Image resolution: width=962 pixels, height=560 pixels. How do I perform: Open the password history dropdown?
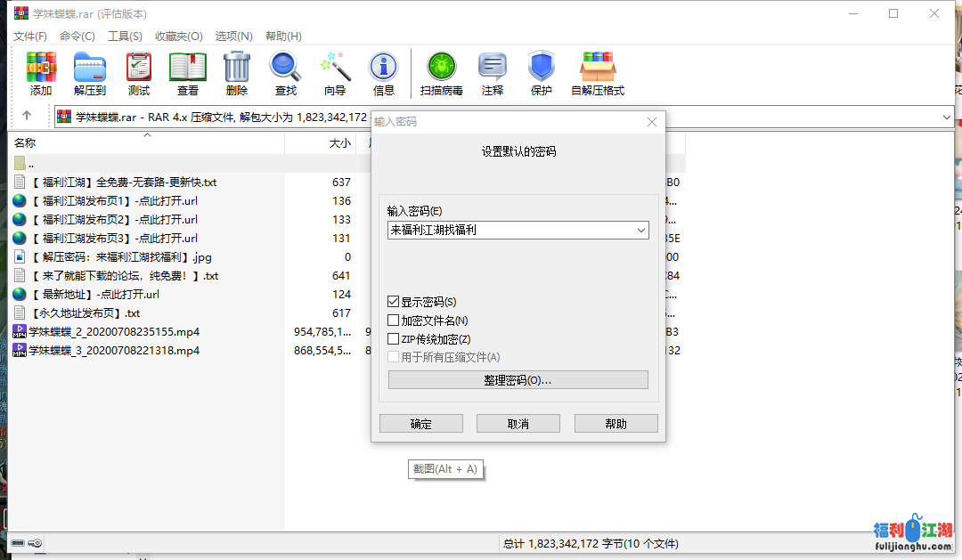point(640,230)
